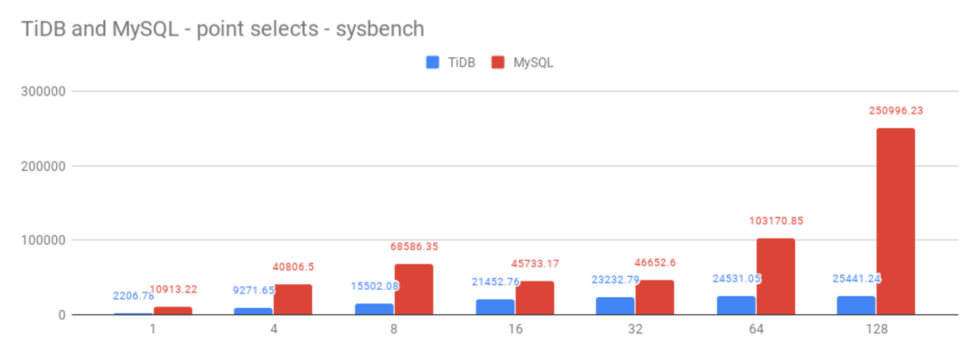Select the MySQL legend label

pyautogui.click(x=534, y=63)
